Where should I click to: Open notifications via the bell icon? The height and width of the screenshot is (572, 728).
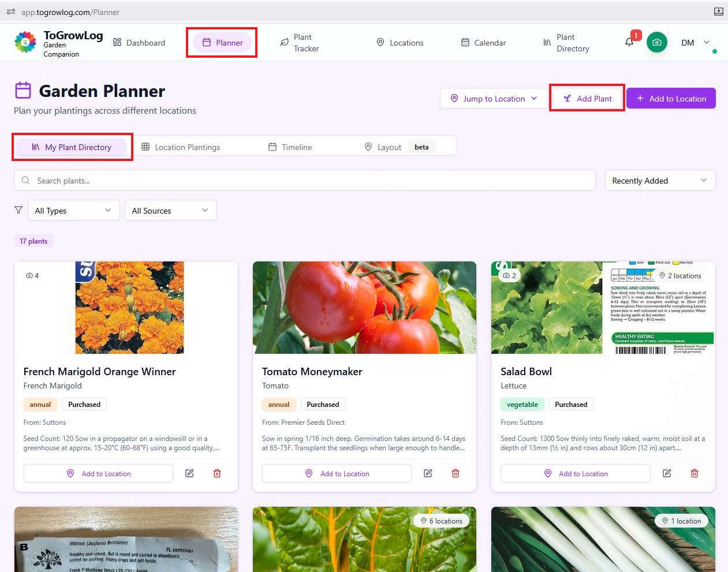[629, 42]
